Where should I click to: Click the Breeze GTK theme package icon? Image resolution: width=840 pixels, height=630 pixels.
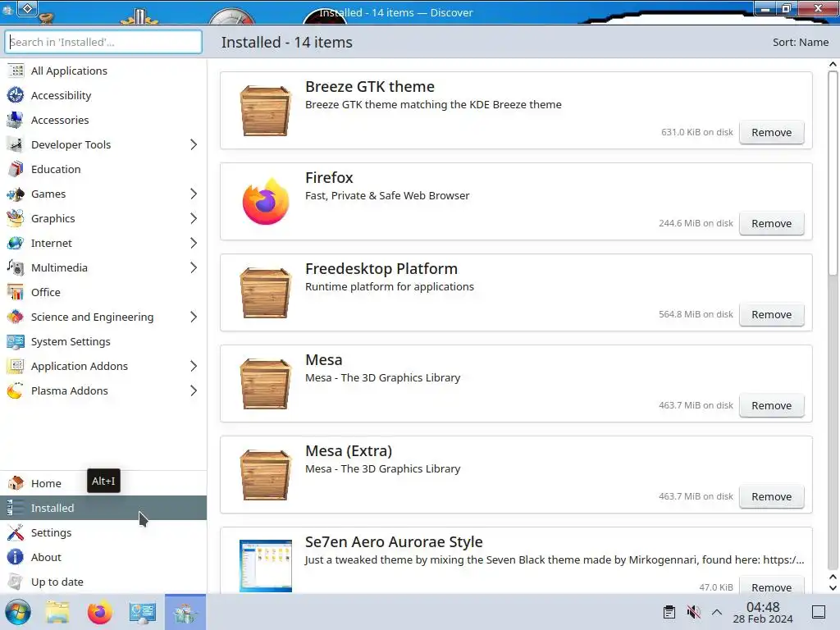tap(266, 111)
